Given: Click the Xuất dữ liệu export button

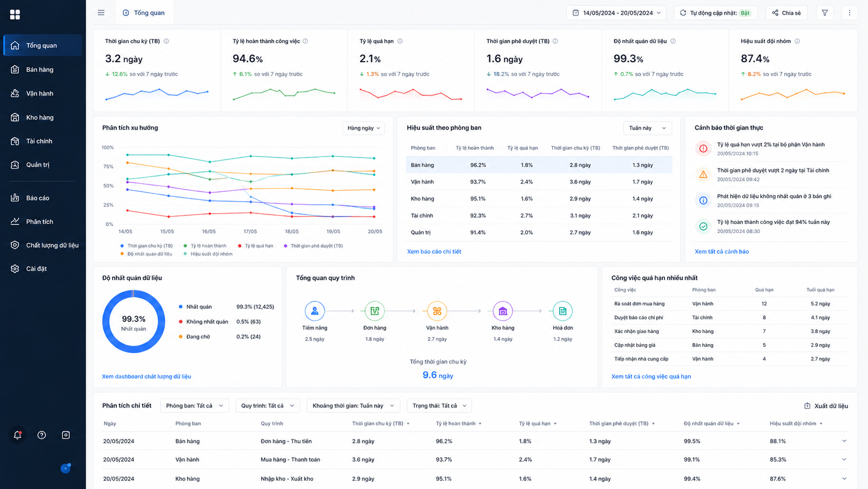Looking at the screenshot, I should click(826, 406).
